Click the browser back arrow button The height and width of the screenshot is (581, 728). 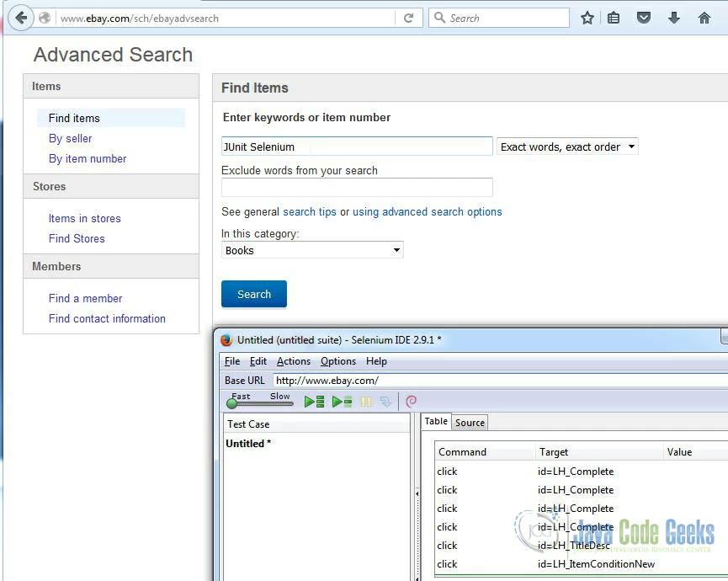coord(21,19)
